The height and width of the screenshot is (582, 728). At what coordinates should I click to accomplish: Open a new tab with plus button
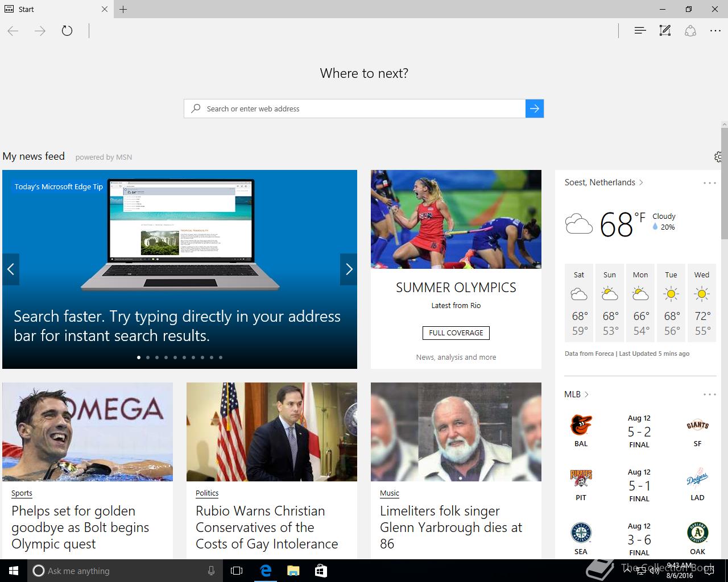tap(123, 9)
